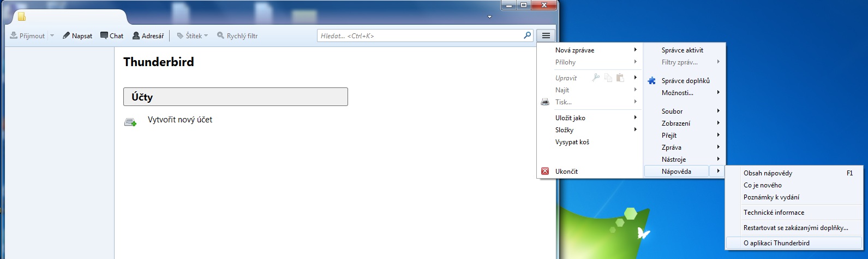Open the Přílohy menu entry
868x259 pixels.
(589, 62)
